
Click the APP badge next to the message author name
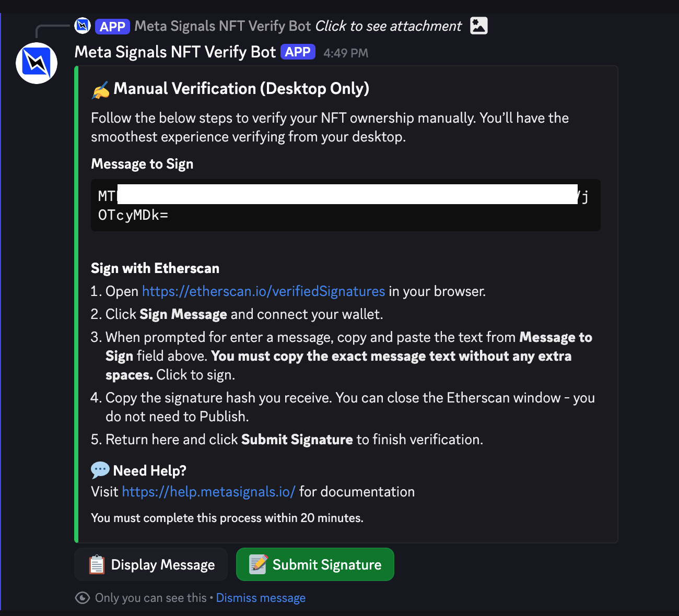[x=298, y=52]
